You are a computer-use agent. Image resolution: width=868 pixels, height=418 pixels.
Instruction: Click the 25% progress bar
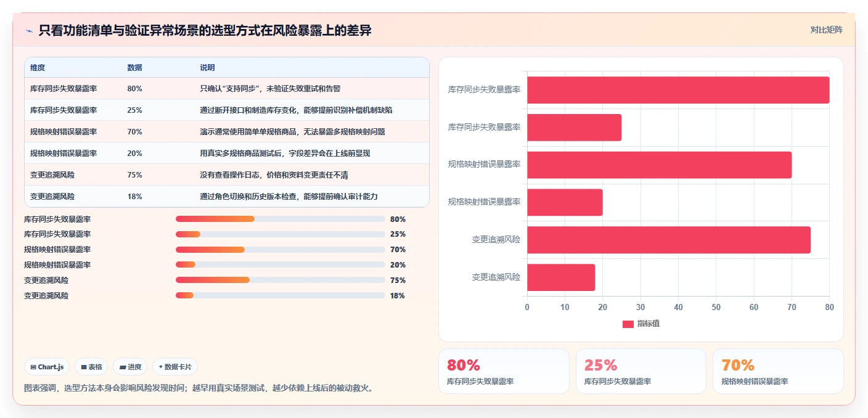point(280,234)
